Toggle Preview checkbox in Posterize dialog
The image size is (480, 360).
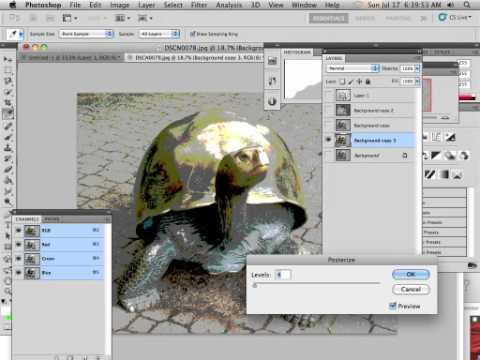pyautogui.click(x=393, y=306)
